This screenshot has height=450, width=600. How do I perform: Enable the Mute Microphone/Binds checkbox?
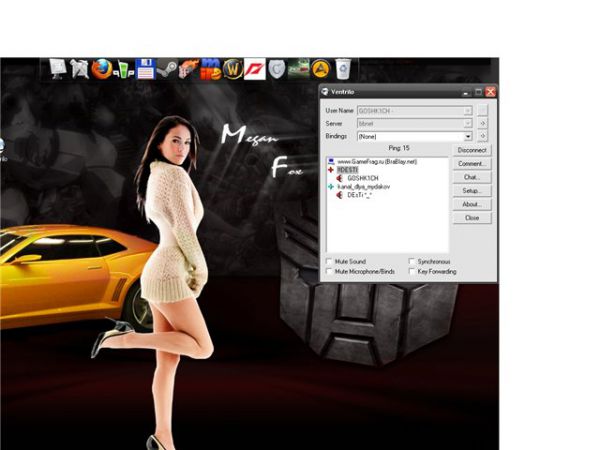pyautogui.click(x=329, y=271)
